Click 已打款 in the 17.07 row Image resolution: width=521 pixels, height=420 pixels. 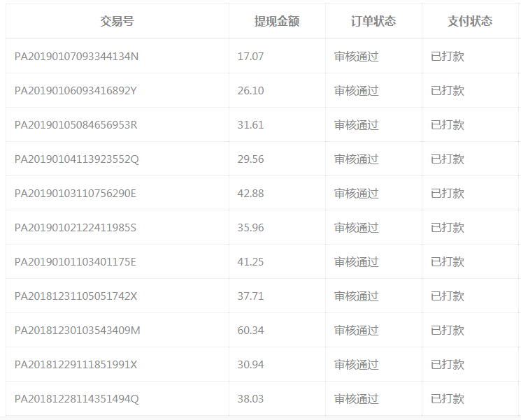click(448, 57)
